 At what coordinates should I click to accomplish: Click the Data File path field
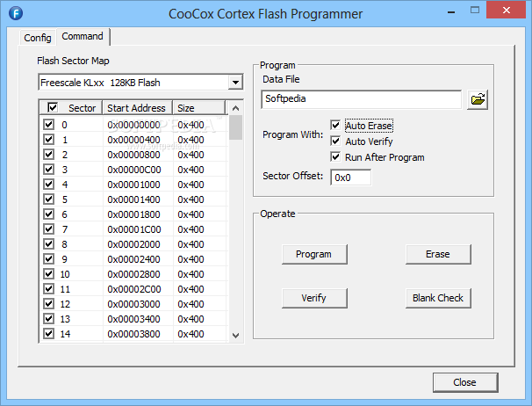pyautogui.click(x=362, y=99)
